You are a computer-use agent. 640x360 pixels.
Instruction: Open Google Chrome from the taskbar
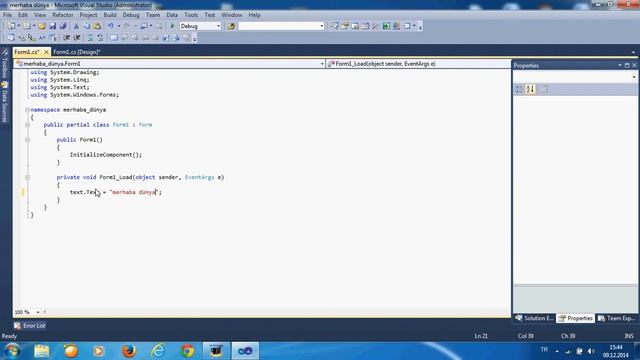click(187, 351)
